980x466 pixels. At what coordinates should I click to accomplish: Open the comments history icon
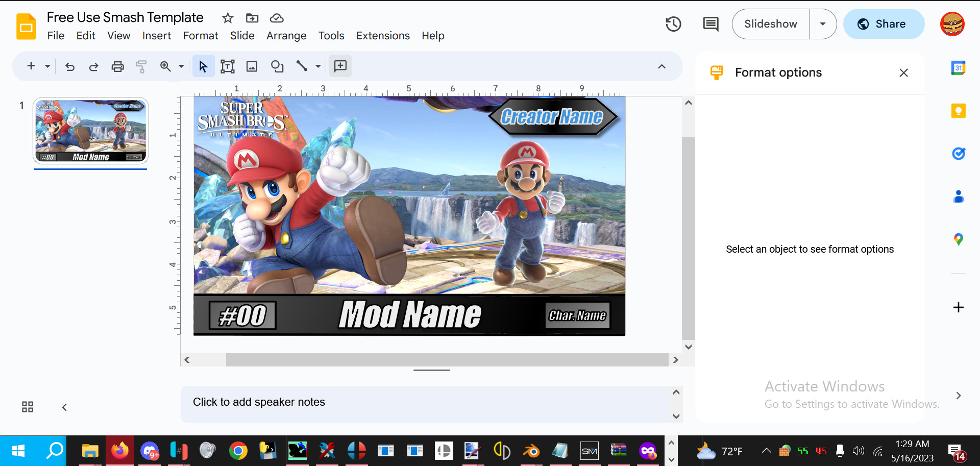click(710, 24)
